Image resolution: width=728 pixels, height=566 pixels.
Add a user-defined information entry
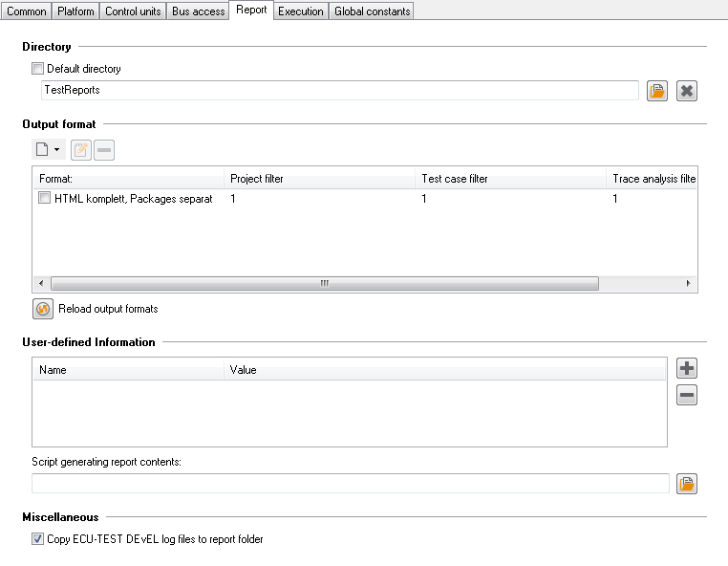[687, 368]
